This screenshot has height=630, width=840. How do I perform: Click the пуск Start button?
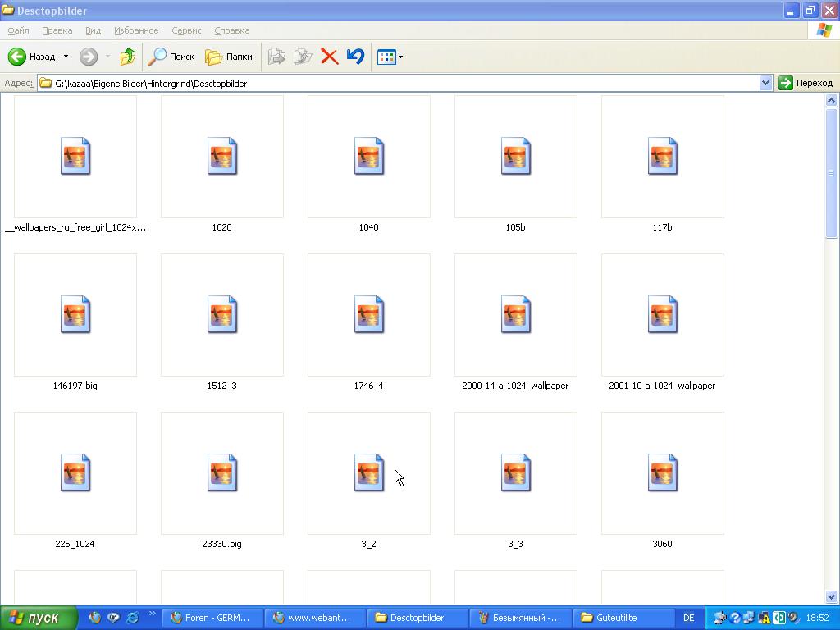[x=39, y=618]
